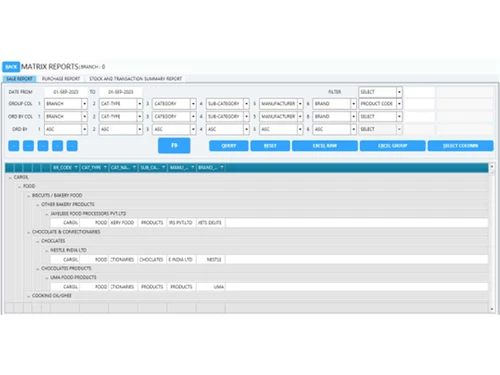Collapse the CARGIL group row
The width and height of the screenshot is (500, 375).
pos(10,177)
